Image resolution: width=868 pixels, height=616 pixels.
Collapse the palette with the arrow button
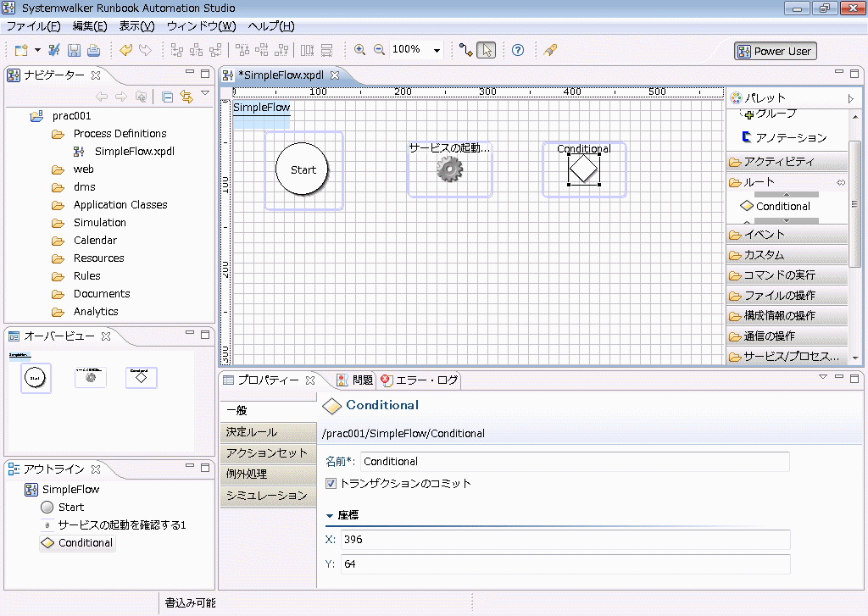851,98
